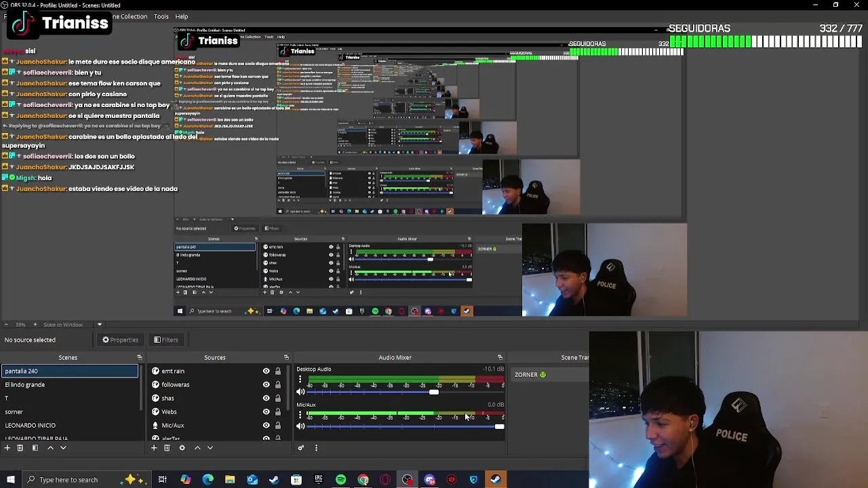Open source properties gear in Sources toolbar

(182, 448)
